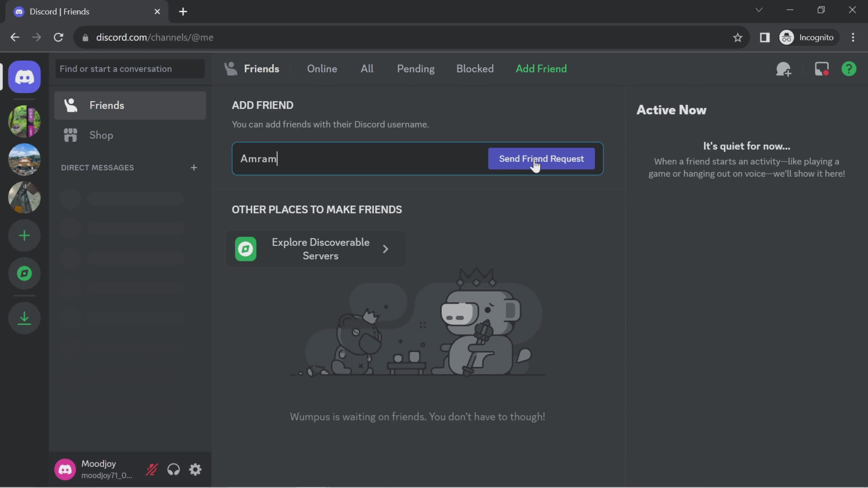Open Help question mark icon
This screenshot has height=488, width=868.
[849, 69]
